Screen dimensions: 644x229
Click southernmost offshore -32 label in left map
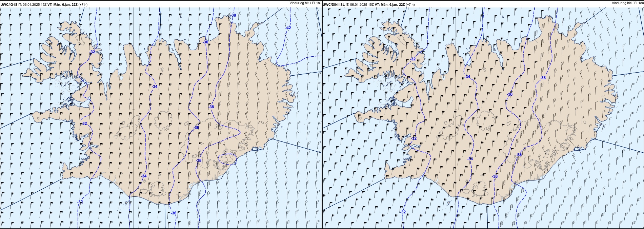80,202
